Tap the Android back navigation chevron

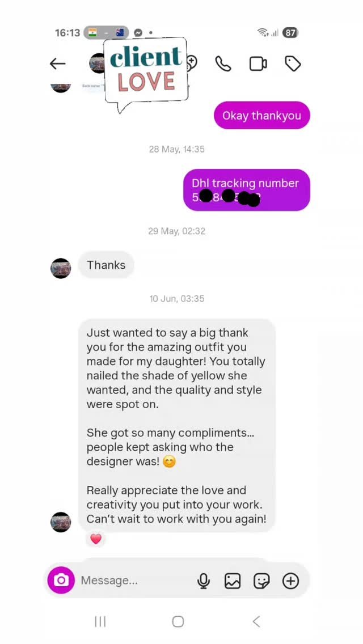click(256, 621)
